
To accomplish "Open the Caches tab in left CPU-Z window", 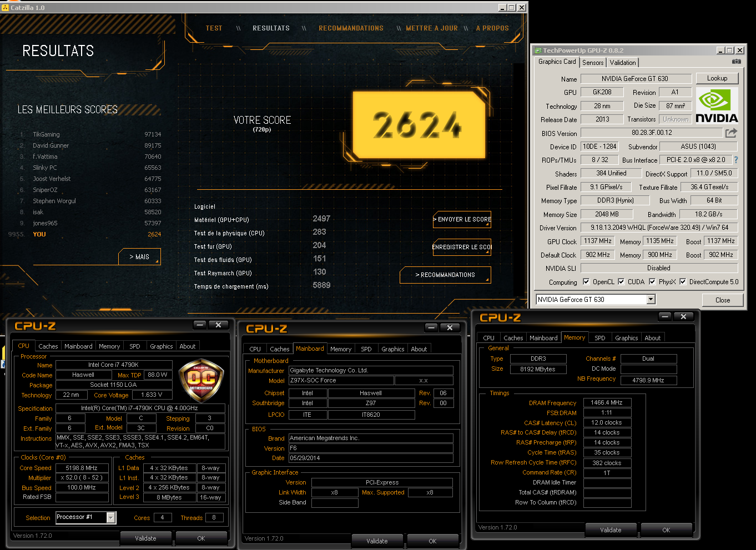I will point(48,346).
